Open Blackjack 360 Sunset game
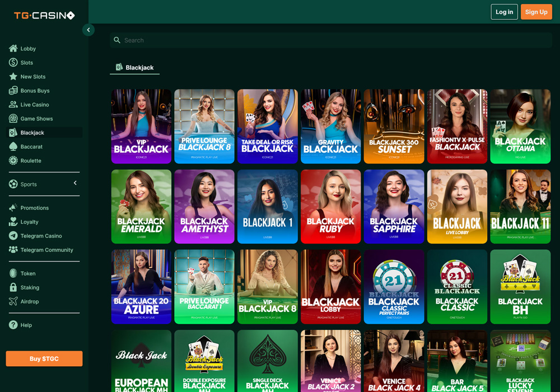The height and width of the screenshot is (392, 560). 394,127
